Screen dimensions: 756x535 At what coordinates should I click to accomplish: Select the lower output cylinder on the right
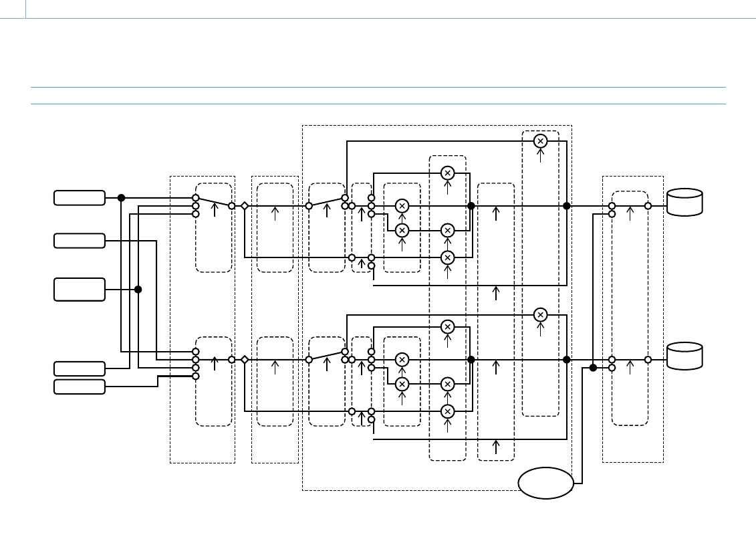[x=684, y=356]
